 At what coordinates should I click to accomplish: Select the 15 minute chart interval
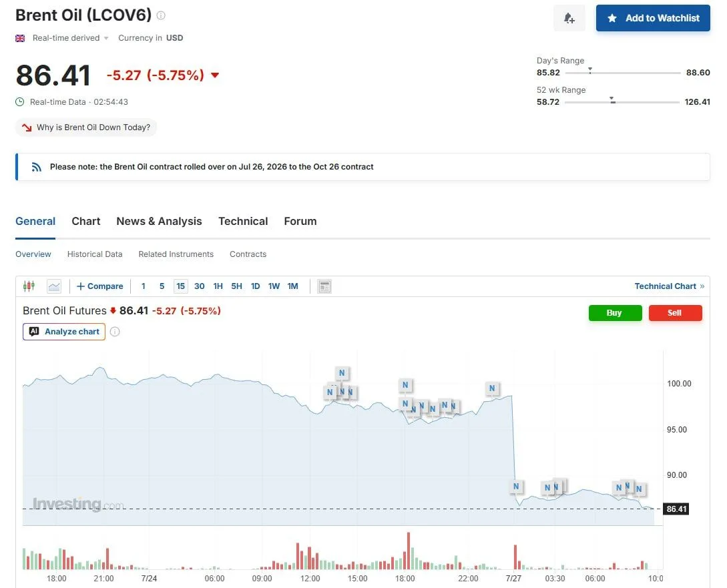pos(180,286)
